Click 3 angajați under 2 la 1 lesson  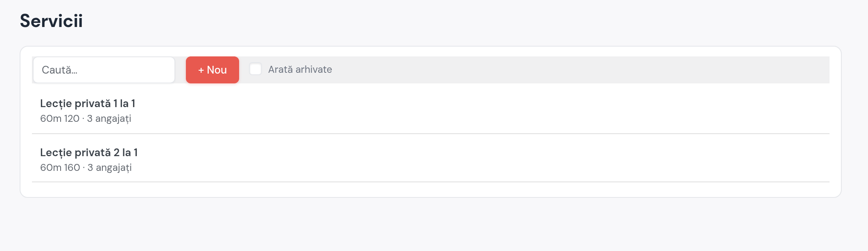point(109,168)
